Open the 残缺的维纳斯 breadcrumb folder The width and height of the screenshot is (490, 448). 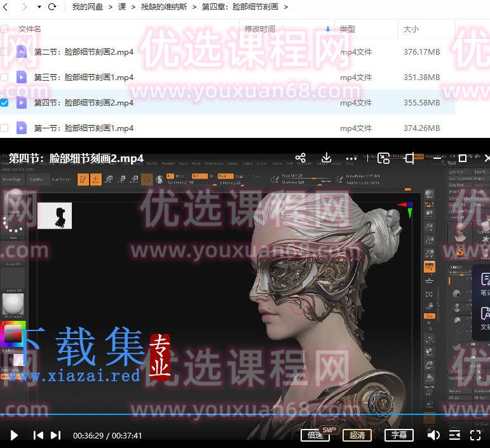coord(164,7)
